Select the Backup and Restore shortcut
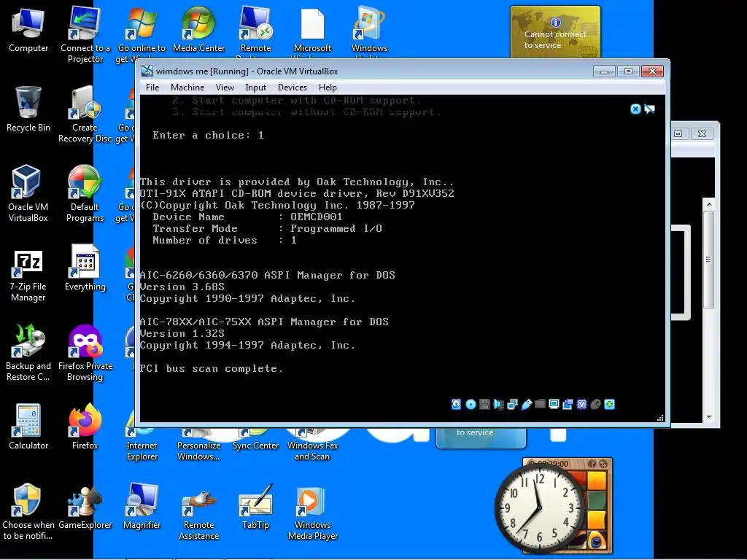747x560 pixels. pos(28,353)
